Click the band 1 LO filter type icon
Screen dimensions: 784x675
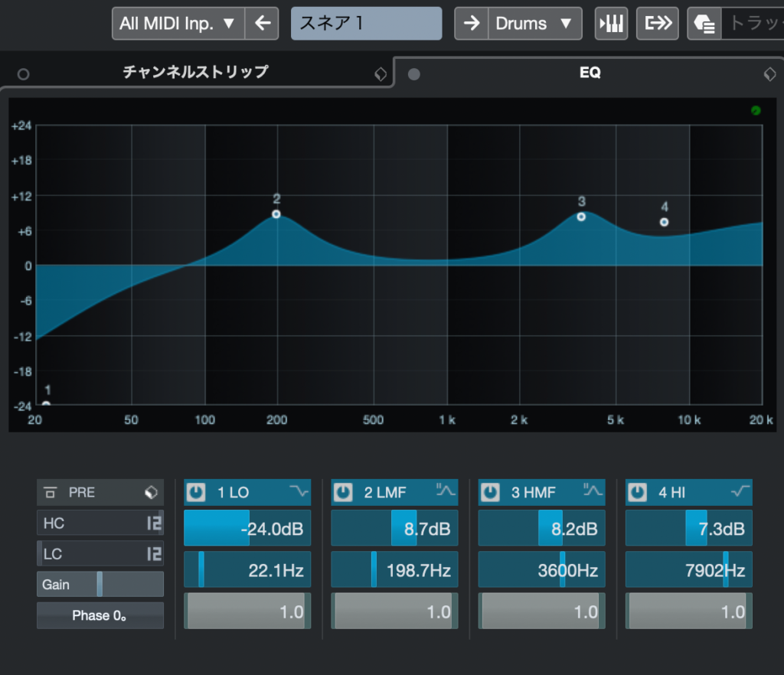297,492
